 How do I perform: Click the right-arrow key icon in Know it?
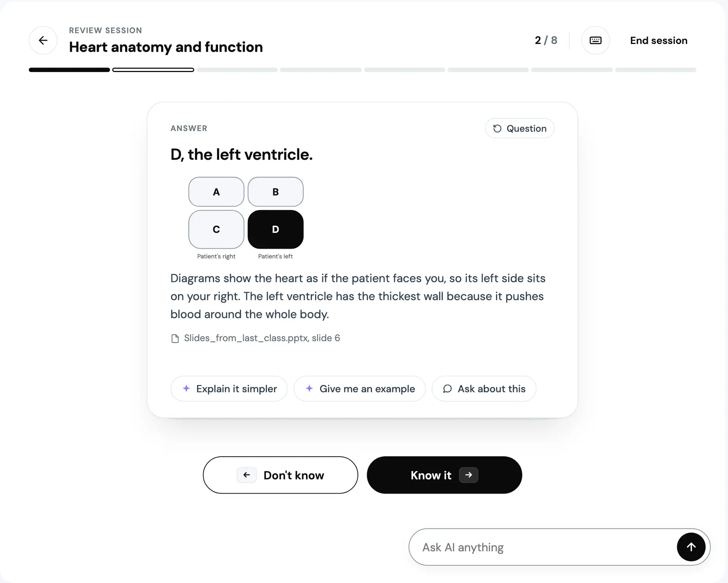point(469,475)
